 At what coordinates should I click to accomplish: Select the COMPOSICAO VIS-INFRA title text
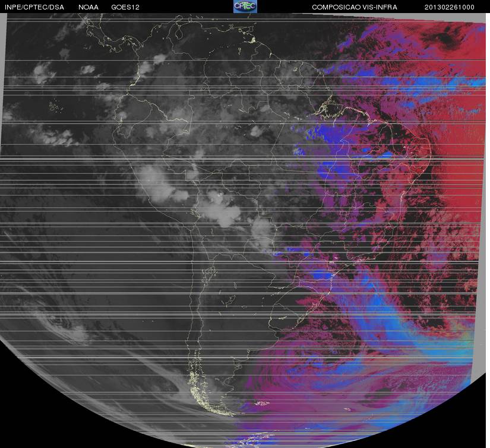coord(355,7)
